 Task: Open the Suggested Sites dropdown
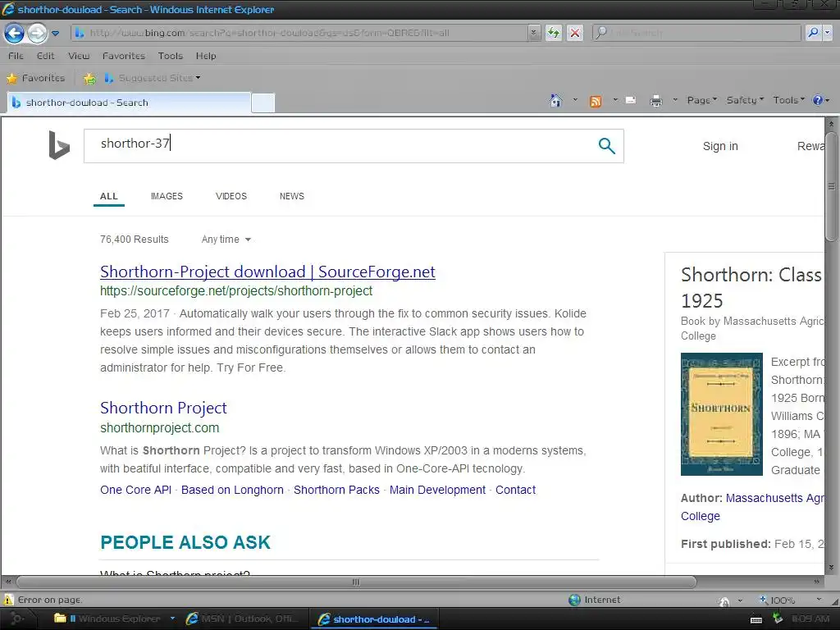(x=153, y=78)
